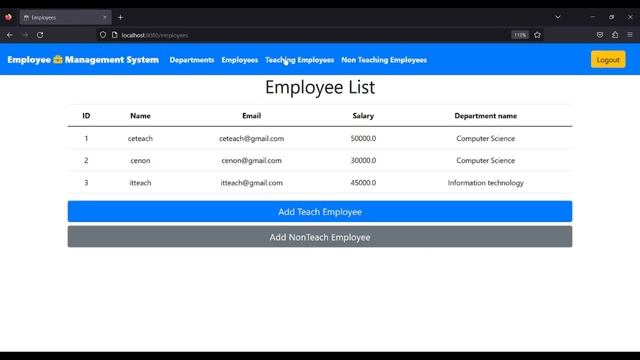640x360 pixels.
Task: Click the ID column header
Action: pyautogui.click(x=86, y=116)
